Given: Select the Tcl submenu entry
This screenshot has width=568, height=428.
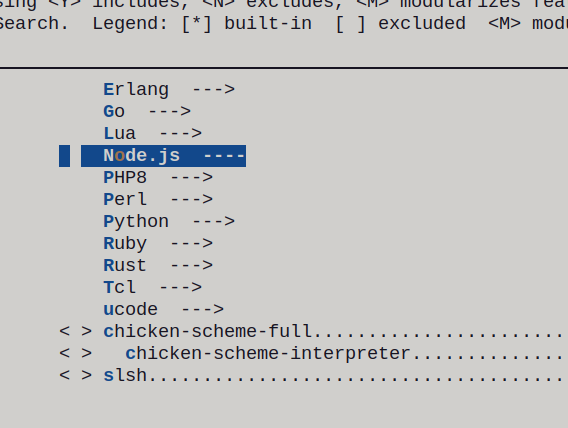Looking at the screenshot, I should [x=152, y=288].
